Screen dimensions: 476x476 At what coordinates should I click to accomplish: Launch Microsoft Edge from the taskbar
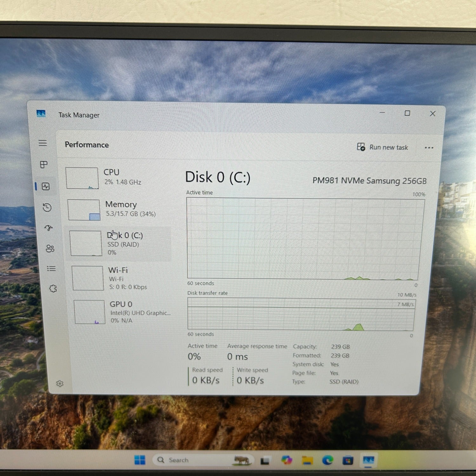click(x=328, y=460)
